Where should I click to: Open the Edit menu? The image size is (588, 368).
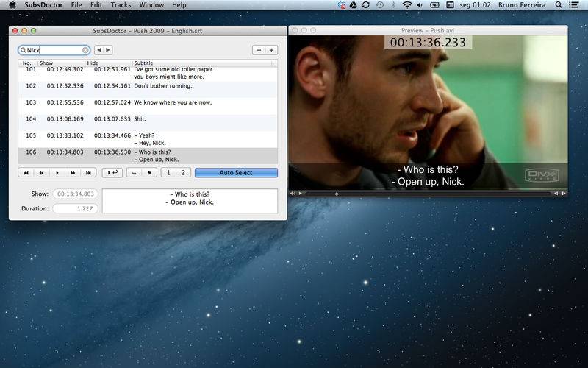click(96, 5)
